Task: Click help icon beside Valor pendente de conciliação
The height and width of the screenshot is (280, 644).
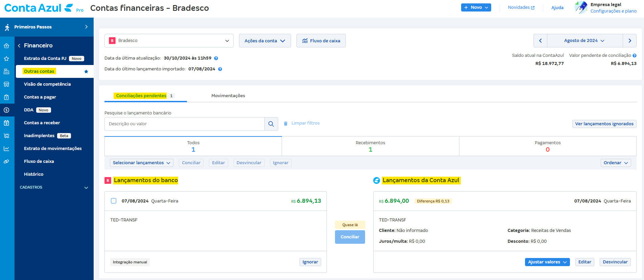Action: coord(635,56)
